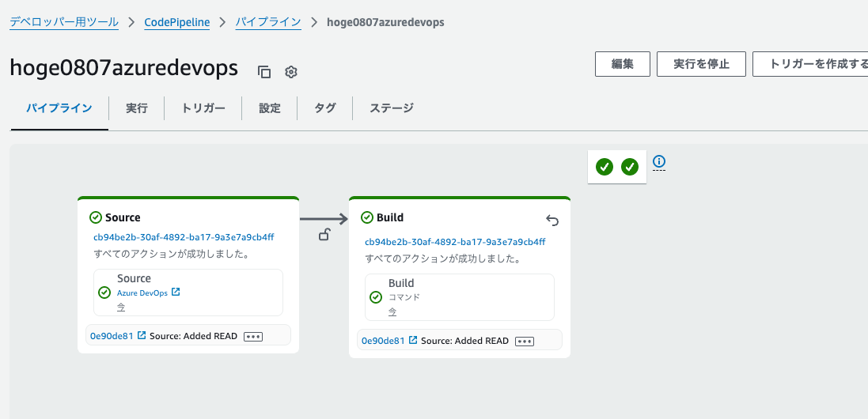868x419 pixels.
Task: Click 'Source: Added READ' text in Build stage
Action: pos(464,341)
